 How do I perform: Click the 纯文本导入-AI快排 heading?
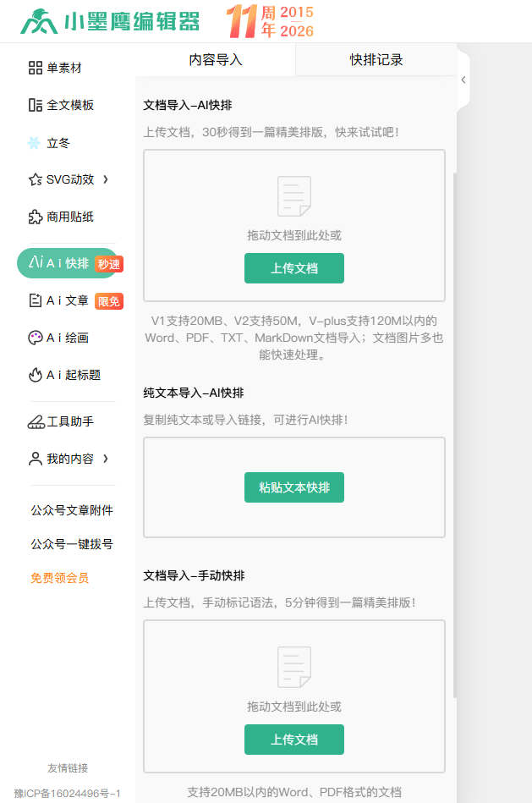(194, 393)
